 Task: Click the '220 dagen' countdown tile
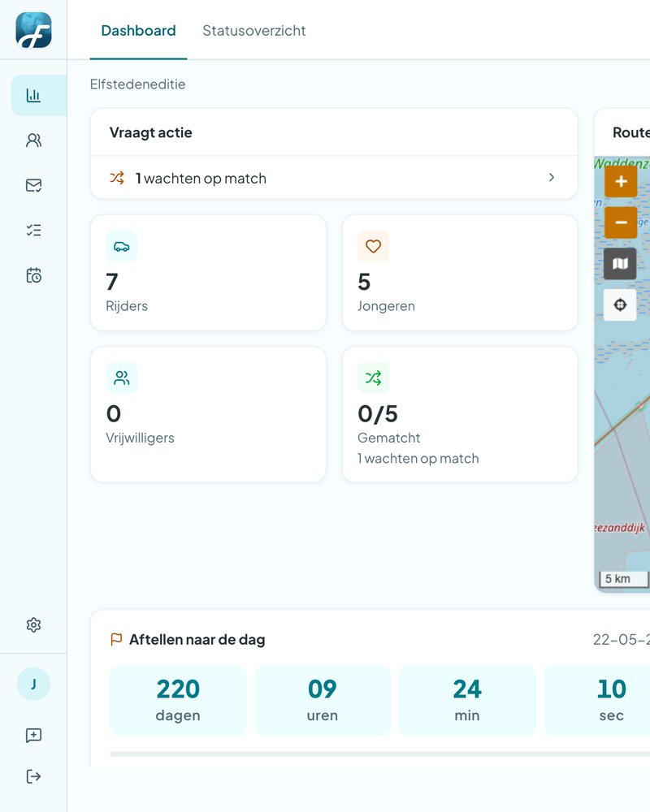point(178,701)
